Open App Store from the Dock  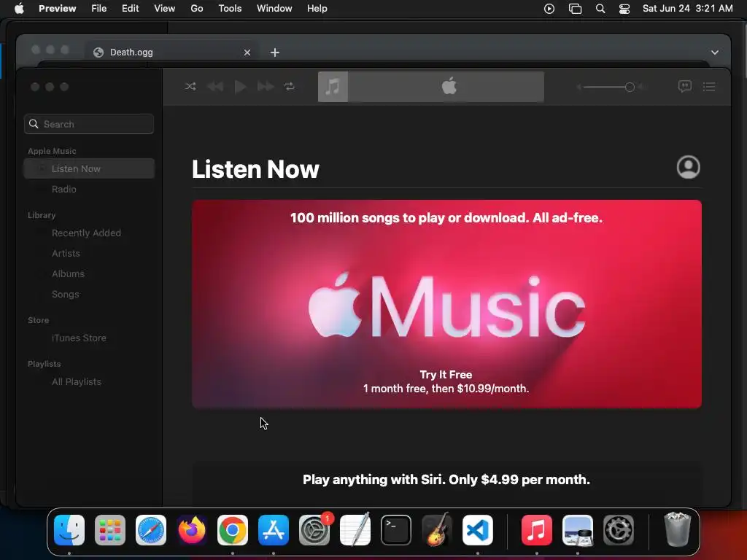(x=274, y=530)
